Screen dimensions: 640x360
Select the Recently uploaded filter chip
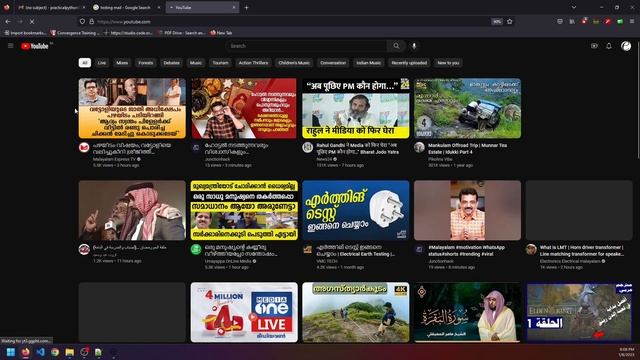click(409, 63)
